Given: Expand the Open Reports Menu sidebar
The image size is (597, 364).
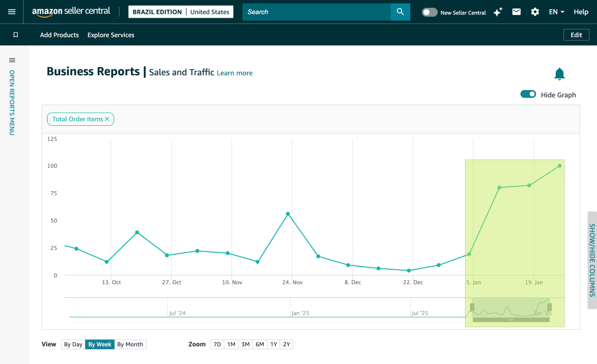Looking at the screenshot, I should click(x=12, y=98).
